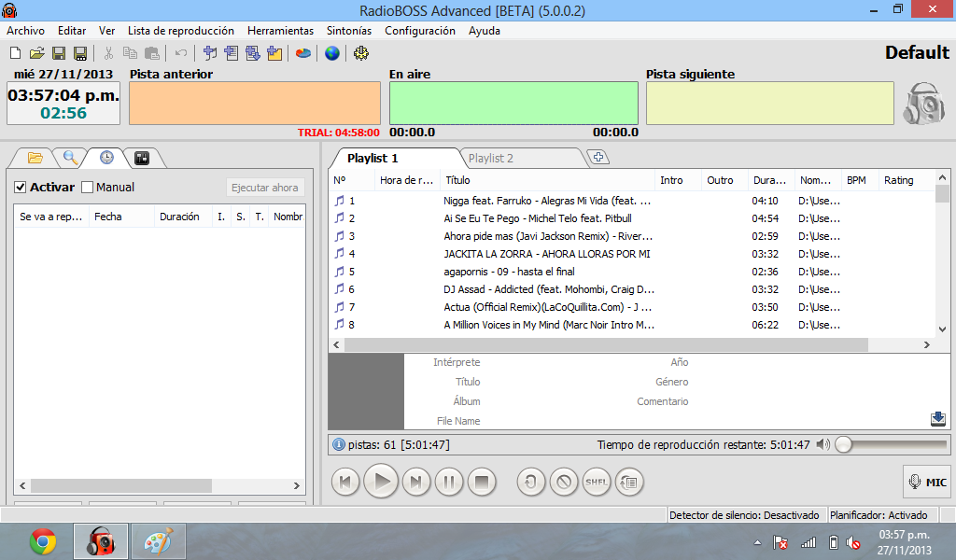Enable the Manual checkbox
Image resolution: width=956 pixels, height=560 pixels.
[87, 187]
